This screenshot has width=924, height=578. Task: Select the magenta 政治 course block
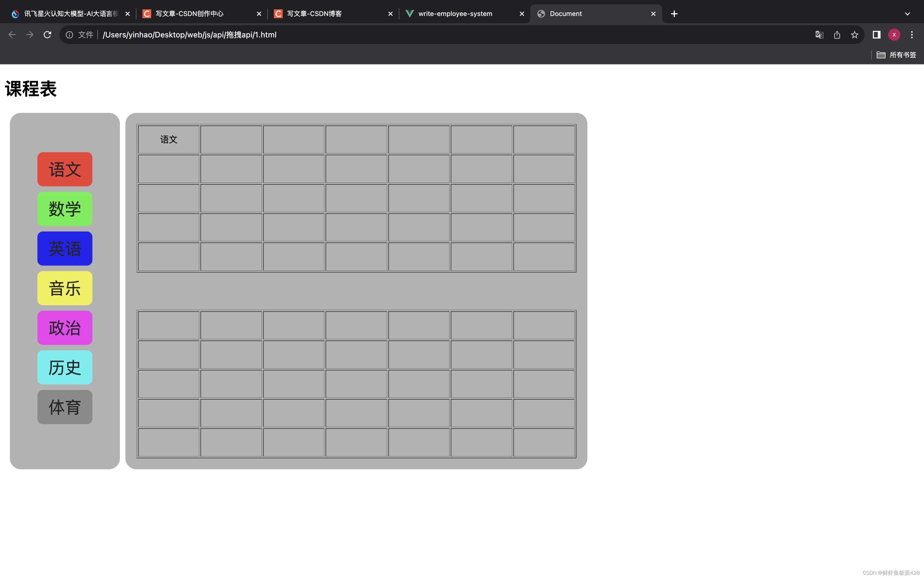(65, 328)
